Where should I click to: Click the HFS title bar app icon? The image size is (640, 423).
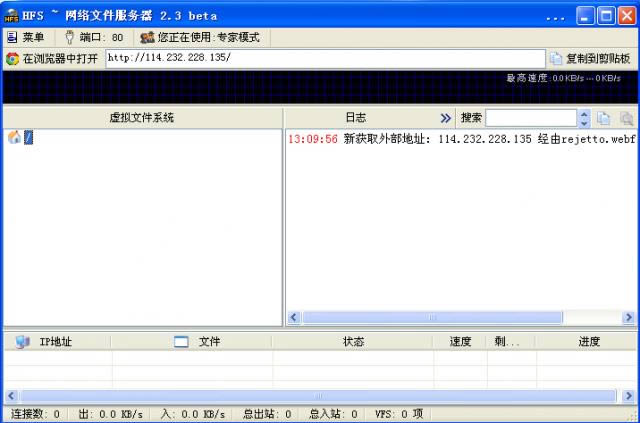11,16
